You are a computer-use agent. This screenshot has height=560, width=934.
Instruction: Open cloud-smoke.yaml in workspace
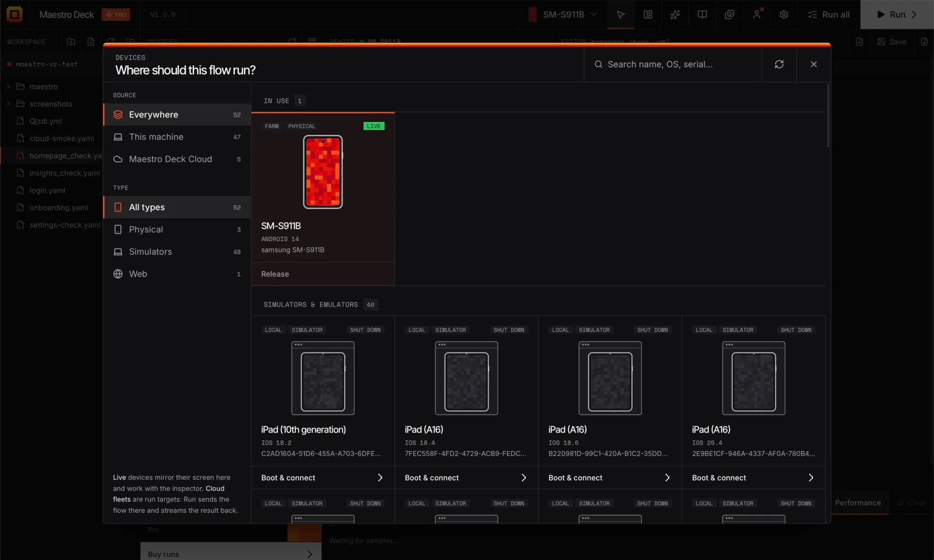61,139
